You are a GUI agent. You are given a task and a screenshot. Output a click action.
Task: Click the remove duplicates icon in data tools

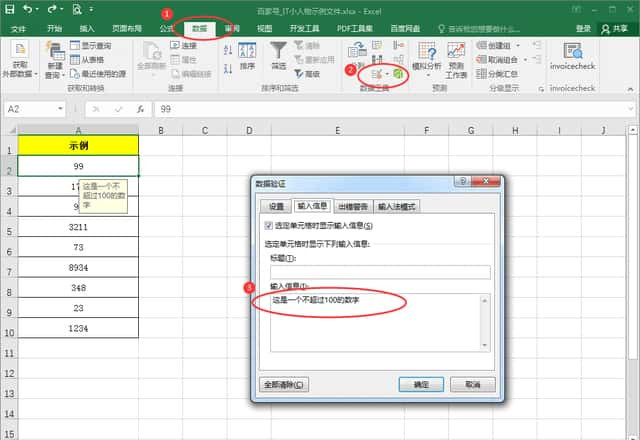377,60
